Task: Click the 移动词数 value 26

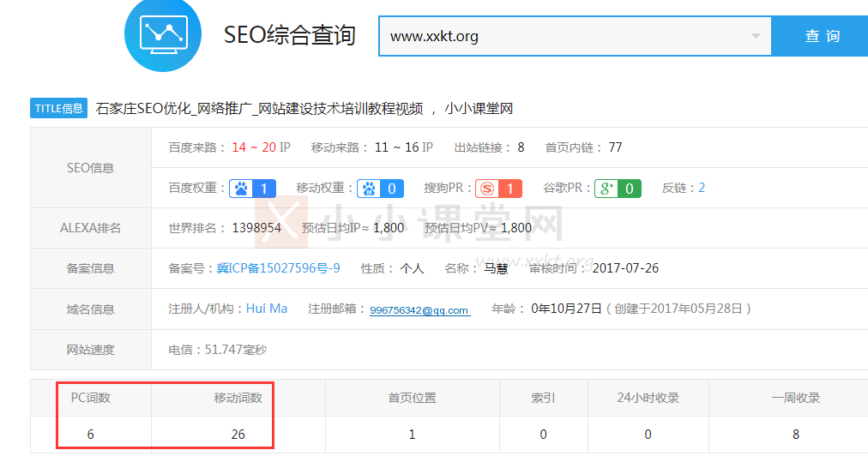Action: point(238,435)
